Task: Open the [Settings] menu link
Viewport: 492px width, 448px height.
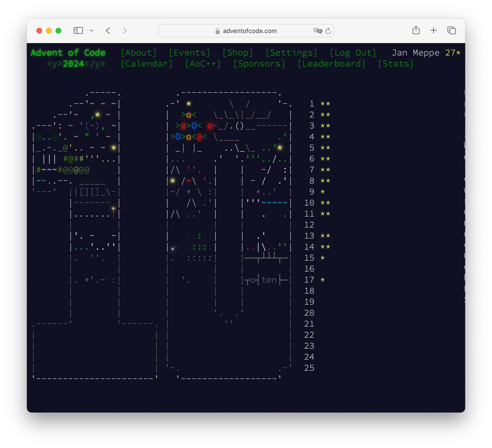Action: [291, 53]
